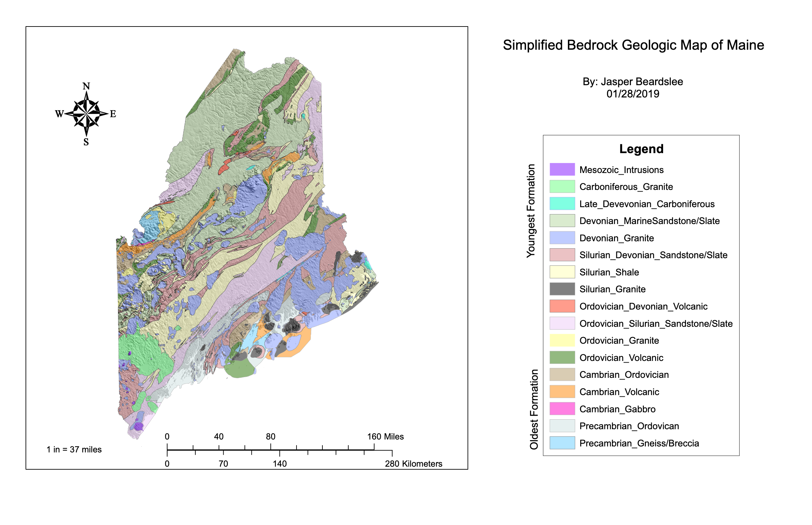Click the Mesozoic_Intrusions purple swatch
Image resolution: width=812 pixels, height=525 pixels.
pyautogui.click(x=562, y=169)
